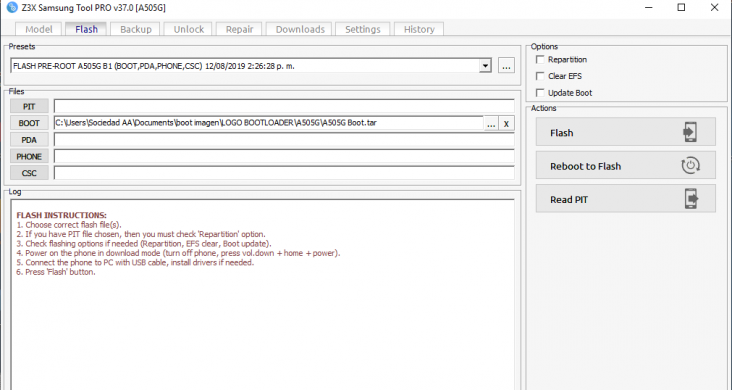View the History tab
This screenshot has height=390, width=732.
pyautogui.click(x=419, y=29)
